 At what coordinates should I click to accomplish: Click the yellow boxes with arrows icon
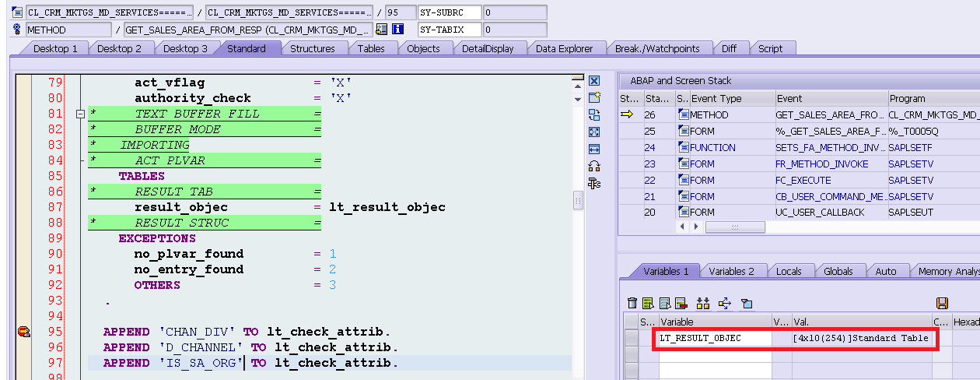(704, 303)
